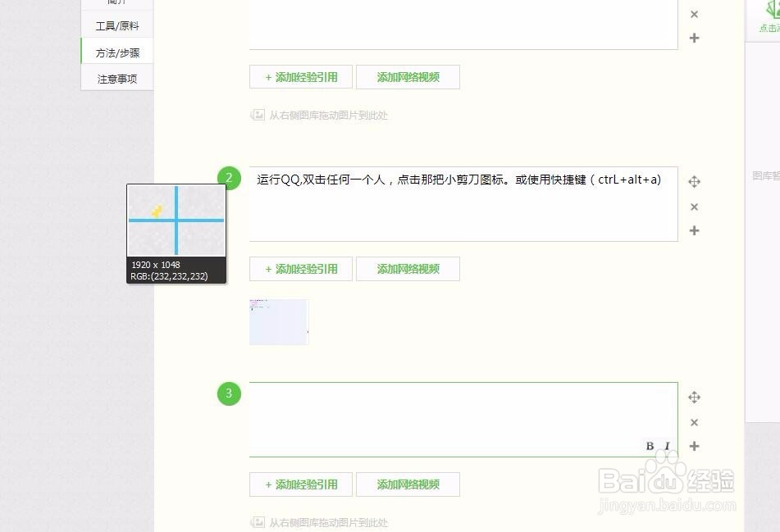Screen dimensions: 780x532
Task: Click the move handle beside step 2
Action: pos(694,181)
